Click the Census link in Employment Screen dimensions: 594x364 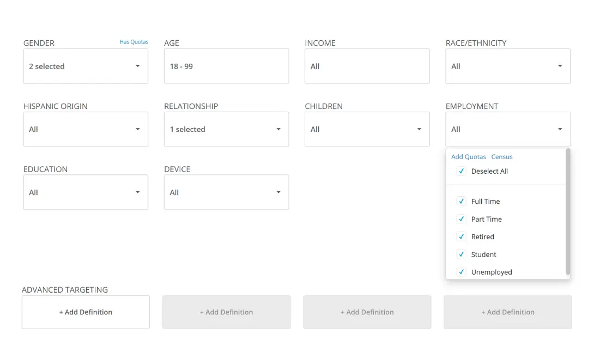(501, 157)
